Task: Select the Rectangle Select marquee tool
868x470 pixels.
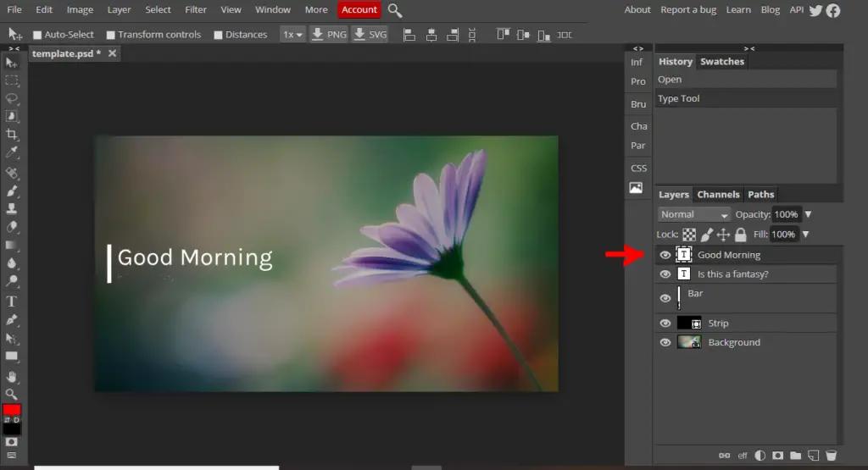Action: coord(11,80)
